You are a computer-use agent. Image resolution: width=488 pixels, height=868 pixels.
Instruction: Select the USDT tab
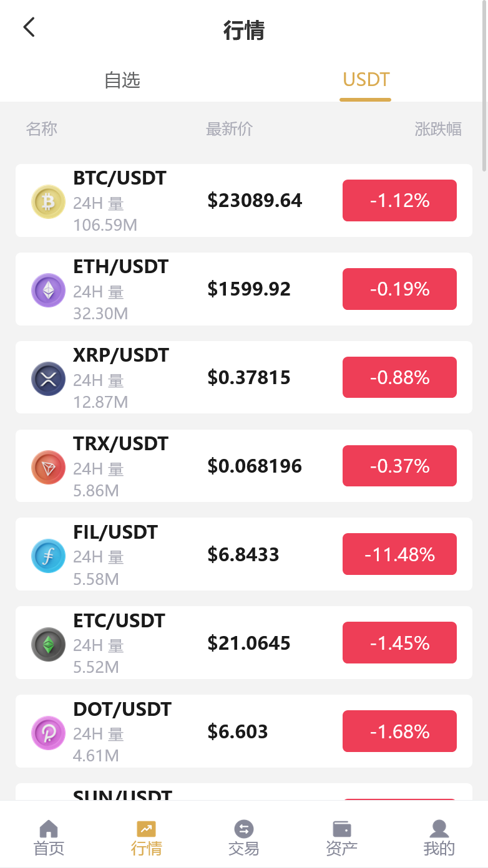(x=366, y=80)
